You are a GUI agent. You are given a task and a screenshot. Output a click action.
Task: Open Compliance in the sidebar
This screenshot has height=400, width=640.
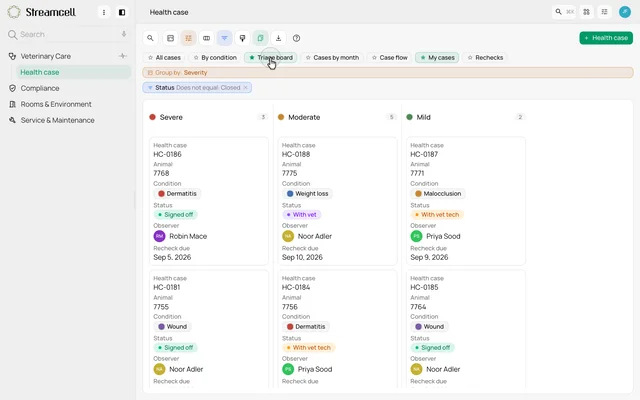(40, 88)
